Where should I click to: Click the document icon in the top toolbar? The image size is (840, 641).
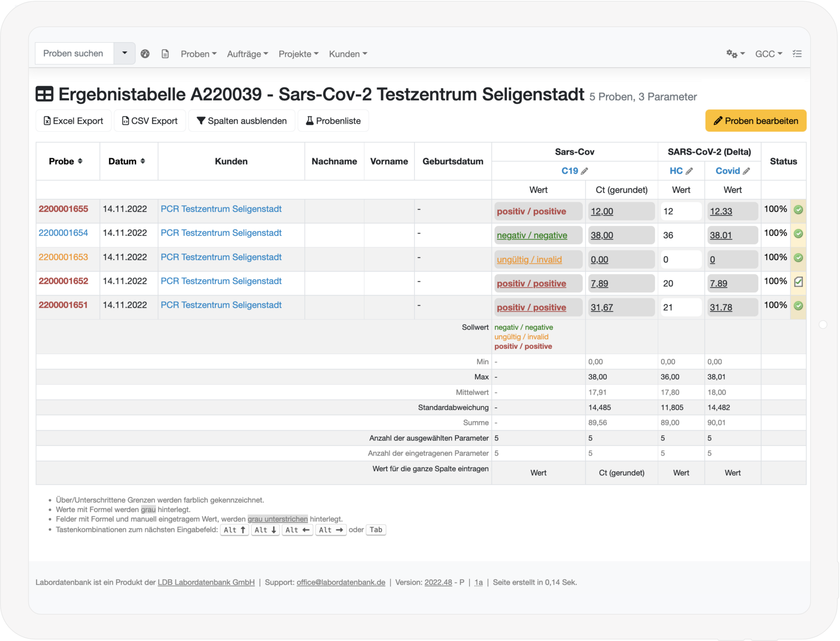(165, 54)
